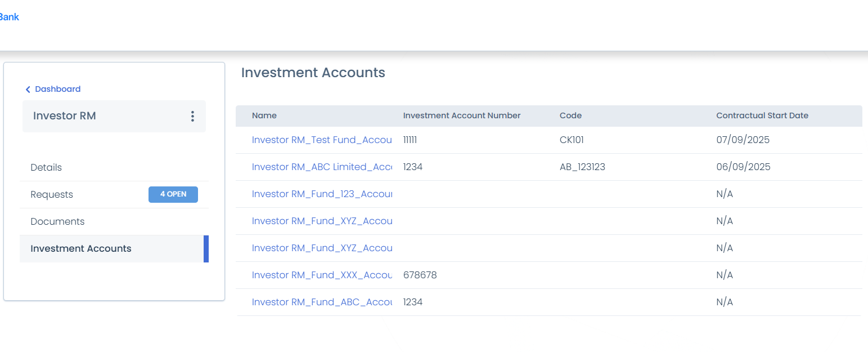
Task: Click the Investment Account Number column header
Action: [461, 115]
